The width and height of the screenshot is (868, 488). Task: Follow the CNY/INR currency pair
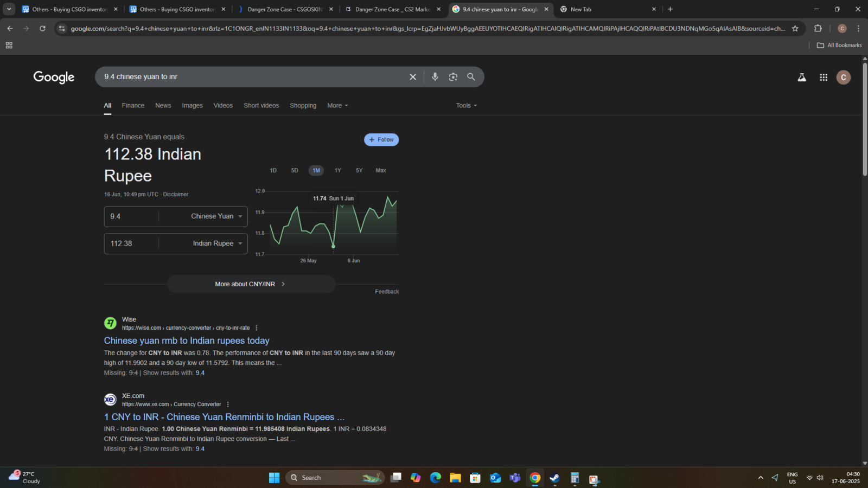coord(381,140)
